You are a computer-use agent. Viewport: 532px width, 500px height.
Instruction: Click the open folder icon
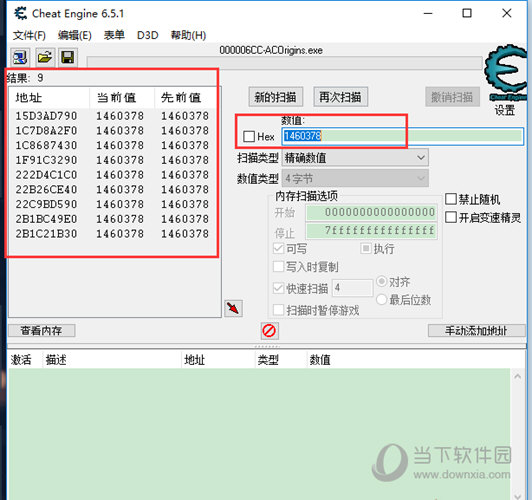click(x=44, y=57)
